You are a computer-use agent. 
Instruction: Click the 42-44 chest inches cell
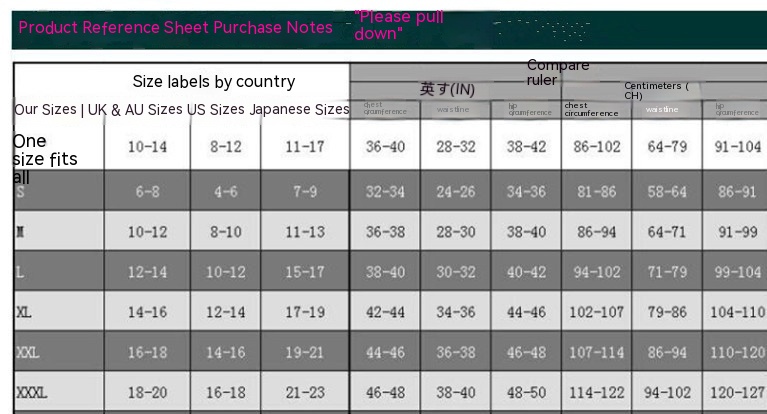(385, 312)
